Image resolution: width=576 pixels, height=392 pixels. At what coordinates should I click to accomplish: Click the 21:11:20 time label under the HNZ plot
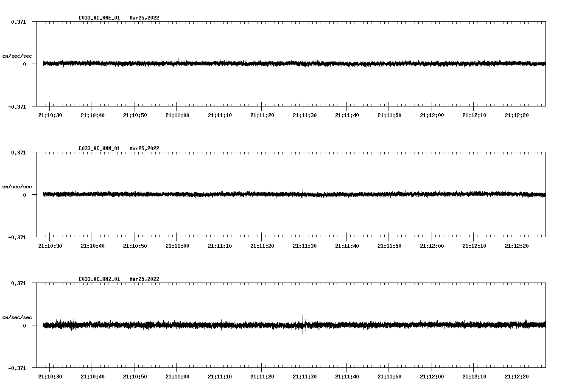(x=262, y=376)
